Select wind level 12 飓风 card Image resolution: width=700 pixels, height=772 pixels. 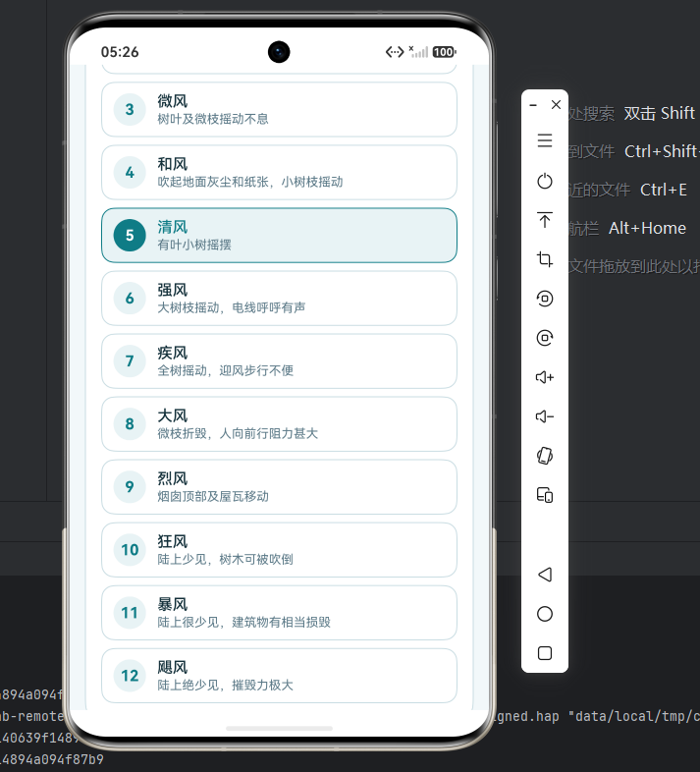[x=279, y=676]
